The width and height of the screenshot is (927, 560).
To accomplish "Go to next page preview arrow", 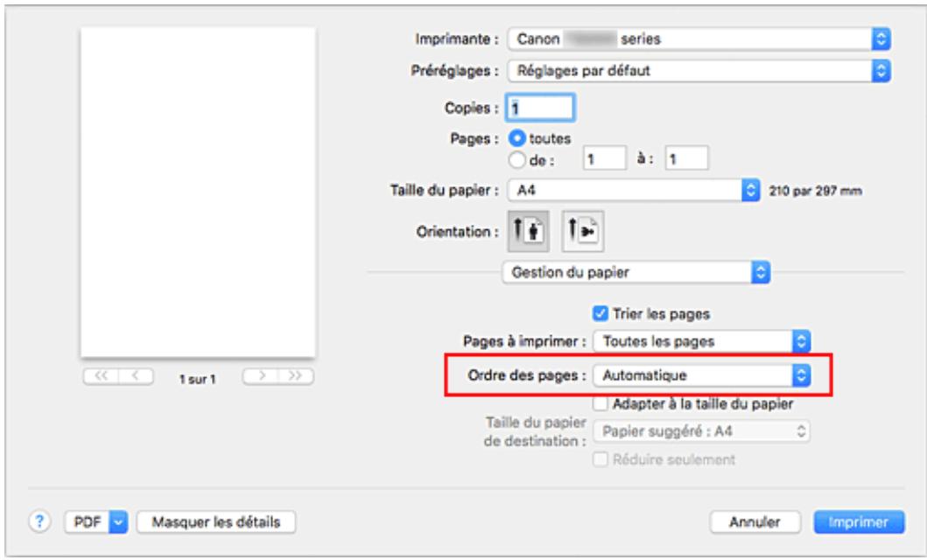I will tap(261, 376).
